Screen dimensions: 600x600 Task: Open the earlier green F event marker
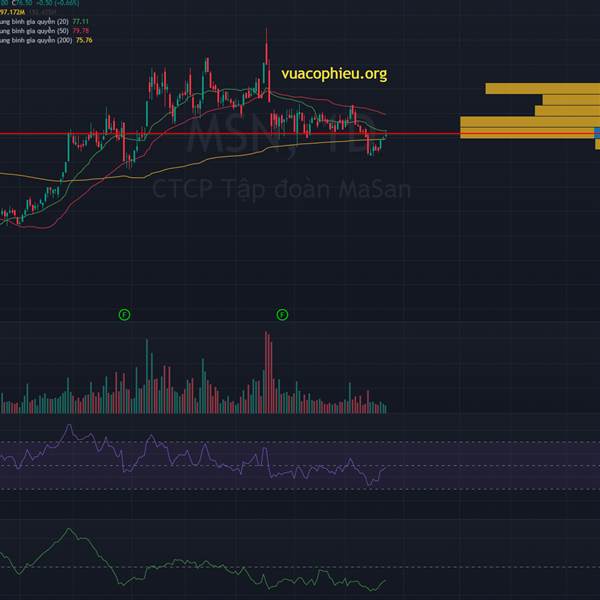point(124,315)
